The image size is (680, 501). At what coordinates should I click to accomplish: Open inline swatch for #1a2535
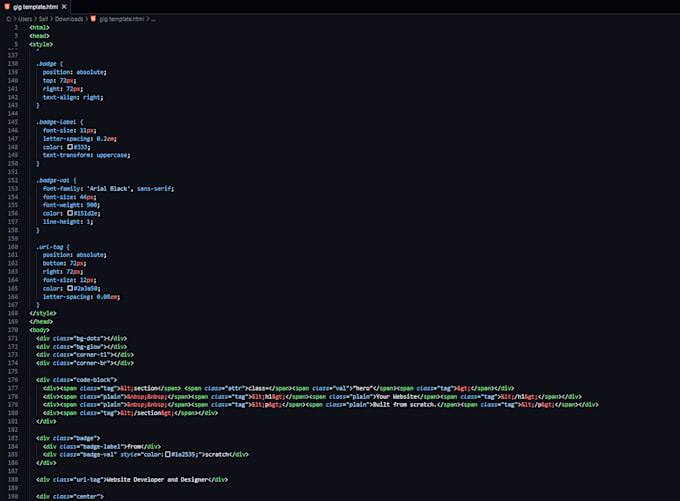(167, 455)
